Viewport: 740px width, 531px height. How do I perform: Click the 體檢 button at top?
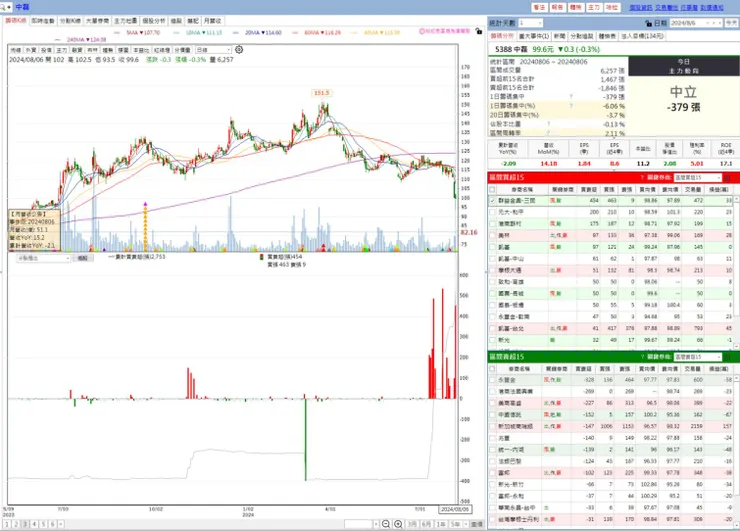576,8
